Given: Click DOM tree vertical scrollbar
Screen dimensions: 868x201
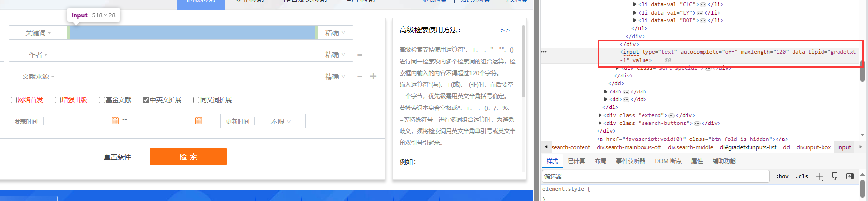Looking at the screenshot, I should [x=862, y=70].
